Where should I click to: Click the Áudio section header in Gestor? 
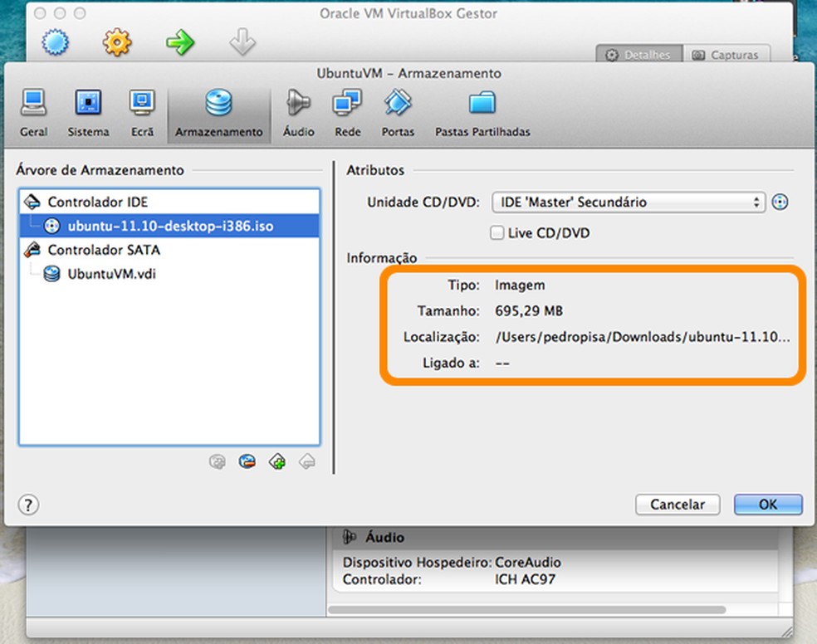pos(555,537)
